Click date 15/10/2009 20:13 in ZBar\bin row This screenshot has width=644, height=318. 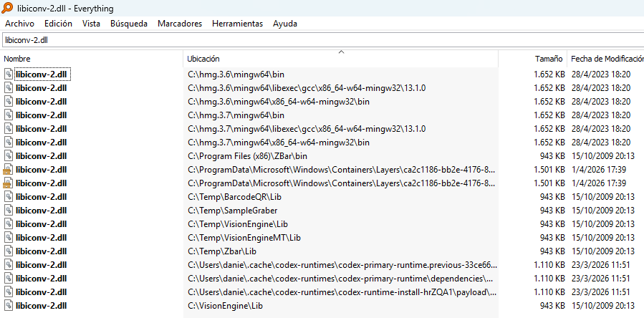(602, 156)
